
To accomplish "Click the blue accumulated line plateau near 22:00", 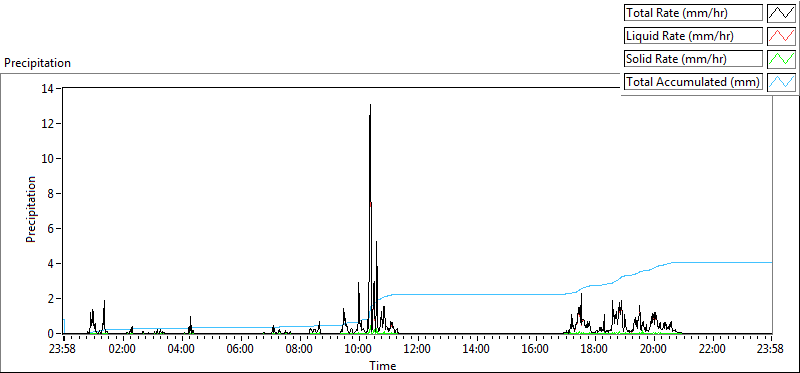I will click(x=713, y=262).
